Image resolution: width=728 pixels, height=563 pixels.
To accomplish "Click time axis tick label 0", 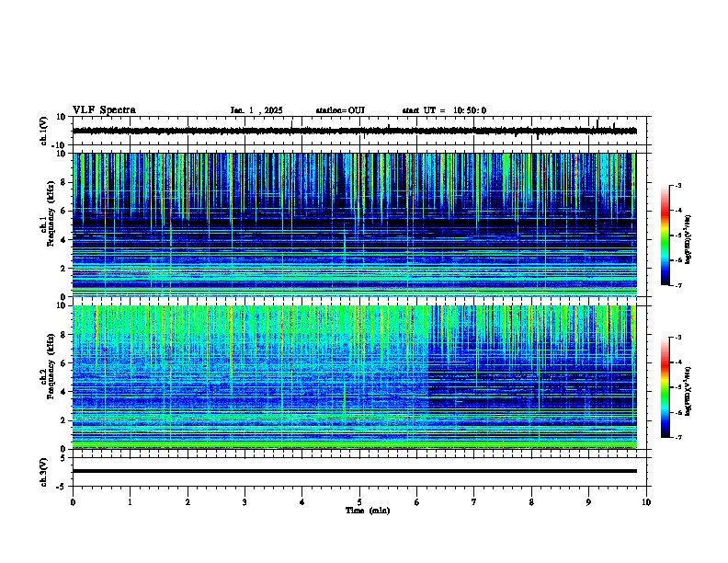I will (73, 502).
